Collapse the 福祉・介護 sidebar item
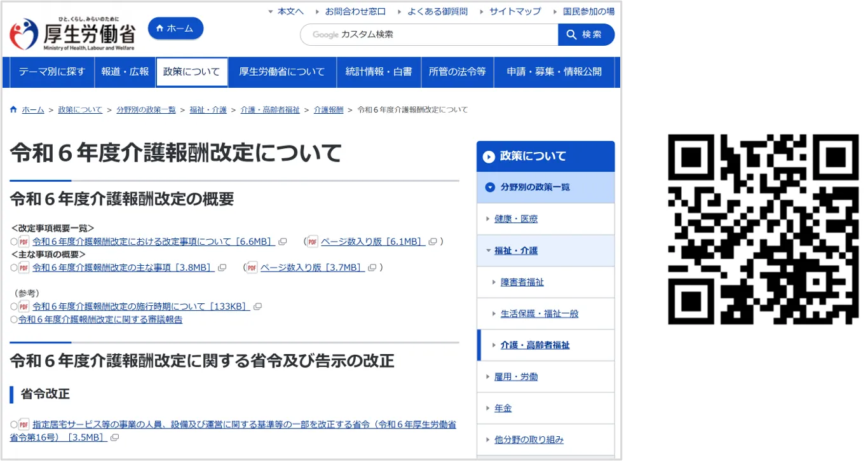This screenshot has width=868, height=461. [x=546, y=251]
